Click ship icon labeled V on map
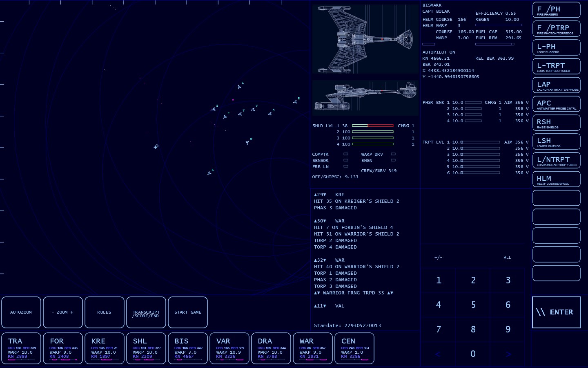 (x=253, y=109)
